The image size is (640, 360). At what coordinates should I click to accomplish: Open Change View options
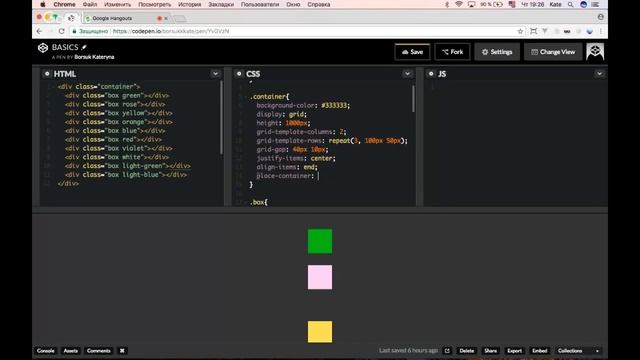coord(553,52)
